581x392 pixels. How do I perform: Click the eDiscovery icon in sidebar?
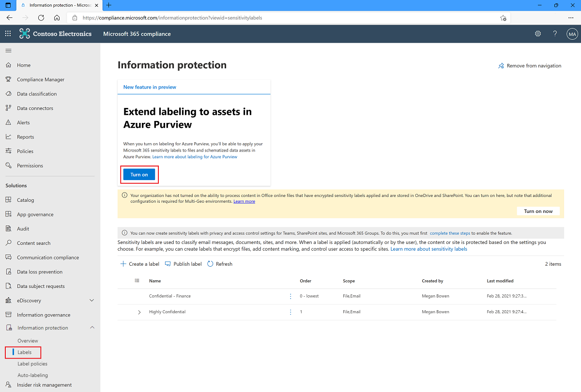click(x=8, y=301)
